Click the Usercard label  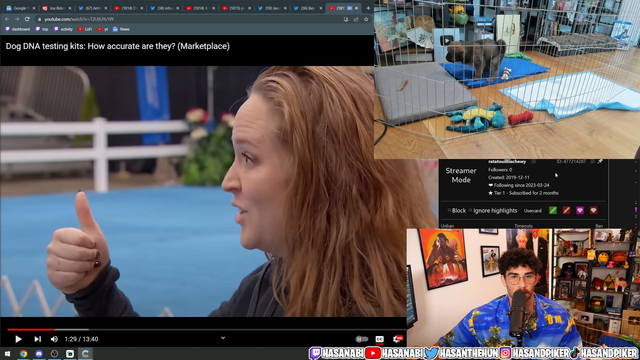pyautogui.click(x=533, y=211)
